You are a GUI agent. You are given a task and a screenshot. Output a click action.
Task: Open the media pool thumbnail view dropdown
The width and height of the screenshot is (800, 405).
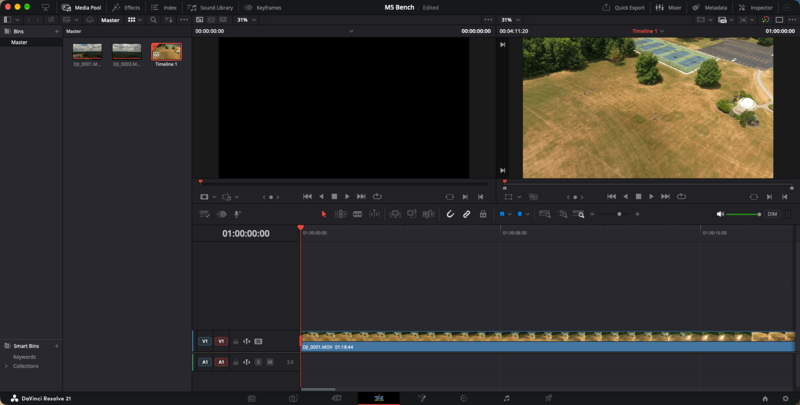tap(135, 20)
